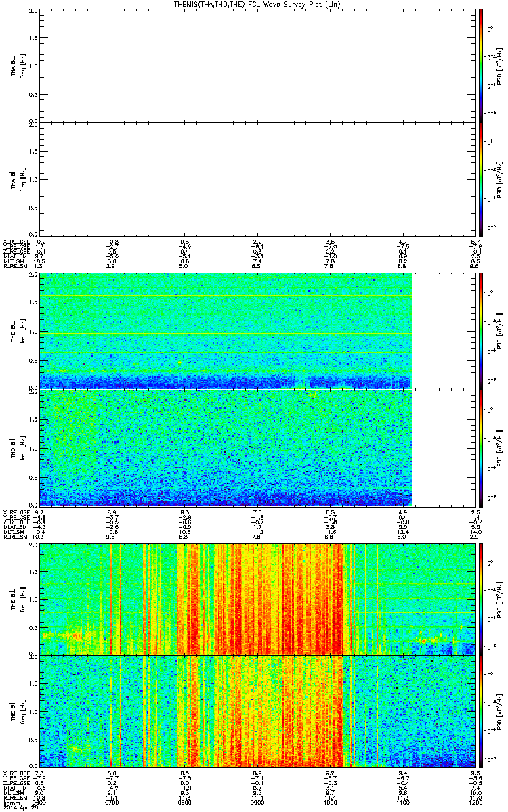Click the "hhmm" time axis label
The image size is (508, 812).
[10, 803]
